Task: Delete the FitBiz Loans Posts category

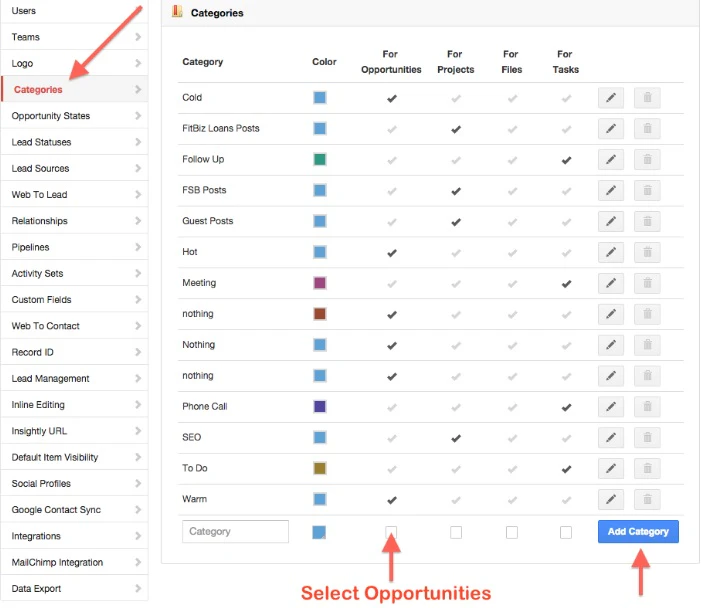Action: coord(647,129)
